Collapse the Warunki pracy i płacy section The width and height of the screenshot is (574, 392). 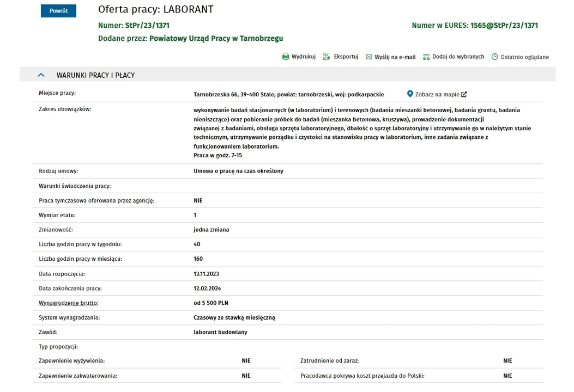41,75
